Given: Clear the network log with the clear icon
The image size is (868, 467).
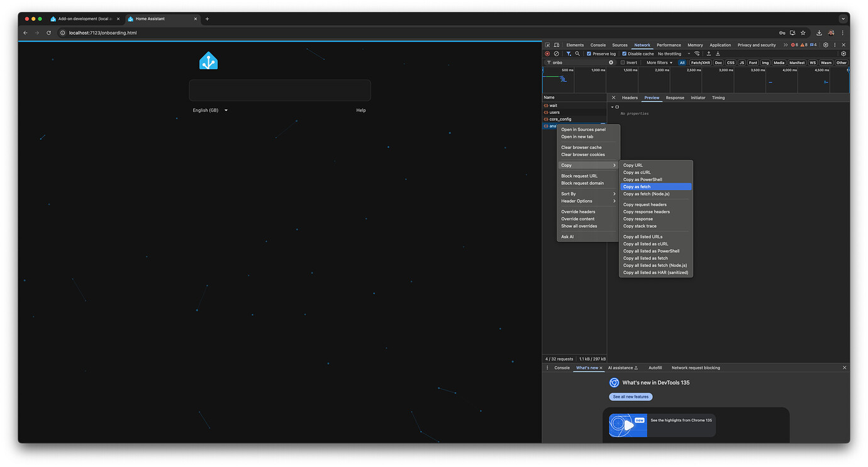Looking at the screenshot, I should click(557, 53).
